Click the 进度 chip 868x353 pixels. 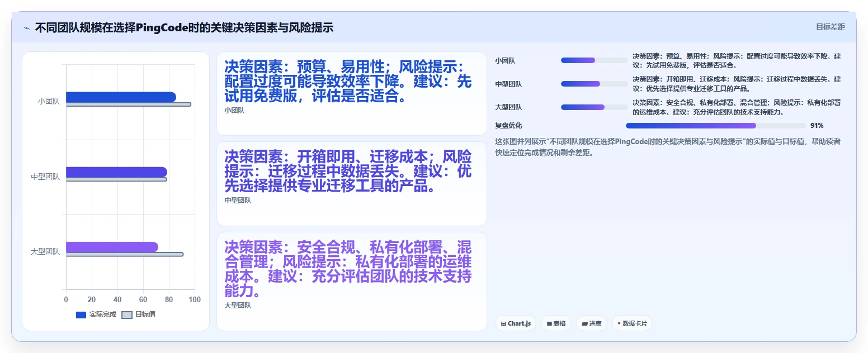(x=591, y=323)
